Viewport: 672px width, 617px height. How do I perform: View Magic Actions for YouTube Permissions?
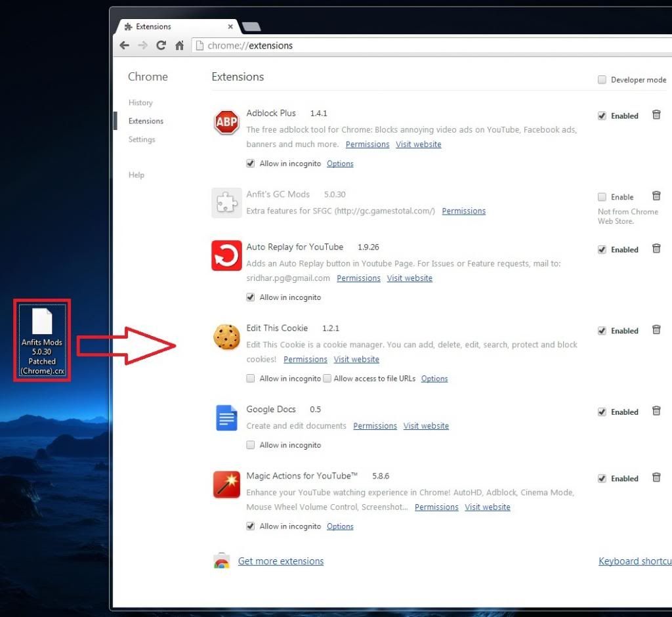pyautogui.click(x=436, y=507)
